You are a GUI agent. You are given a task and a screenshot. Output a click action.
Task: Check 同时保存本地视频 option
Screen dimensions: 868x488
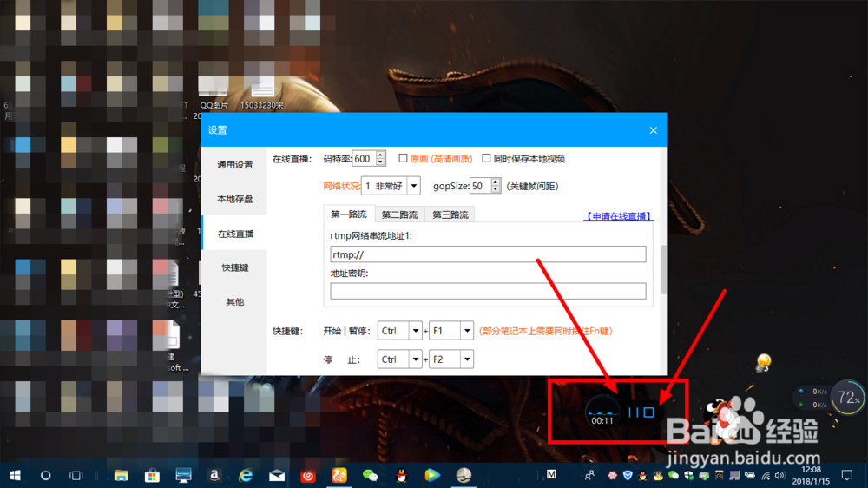coord(486,158)
